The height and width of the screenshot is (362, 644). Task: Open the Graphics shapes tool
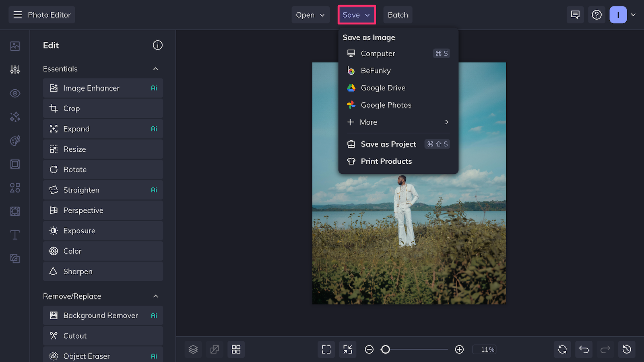point(14,187)
